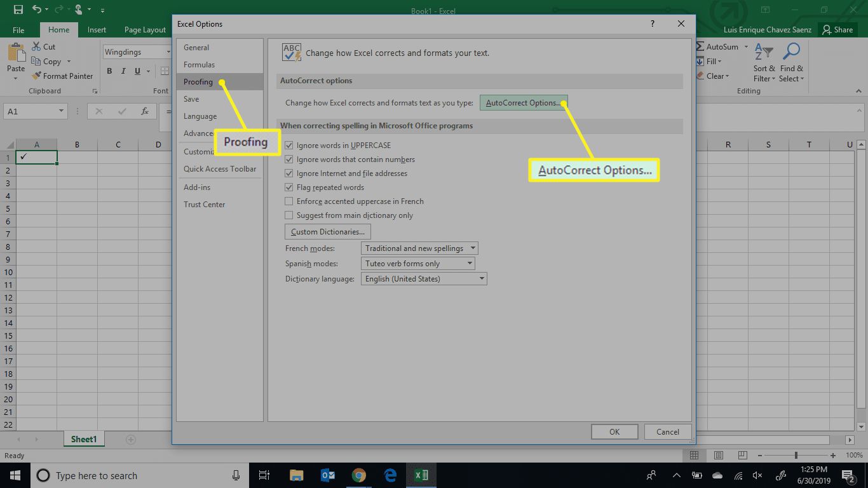
Task: Open the Excel icon on the taskbar
Action: click(x=421, y=475)
